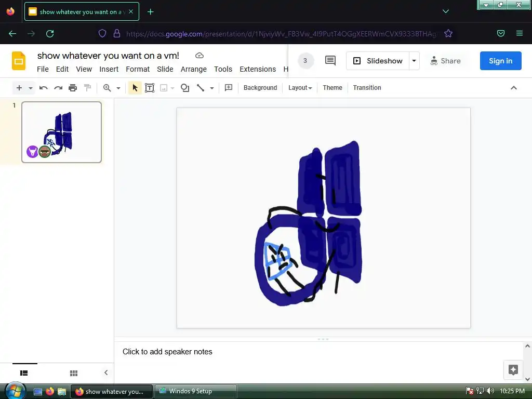The image size is (532, 399).
Task: Open the list all tabs dropdown
Action: (x=445, y=11)
